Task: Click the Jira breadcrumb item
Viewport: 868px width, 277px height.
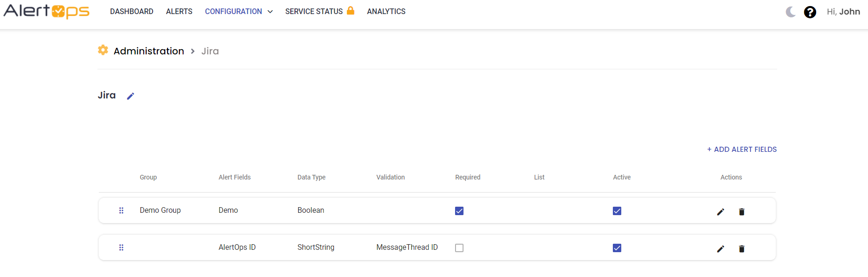Action: pyautogui.click(x=210, y=51)
